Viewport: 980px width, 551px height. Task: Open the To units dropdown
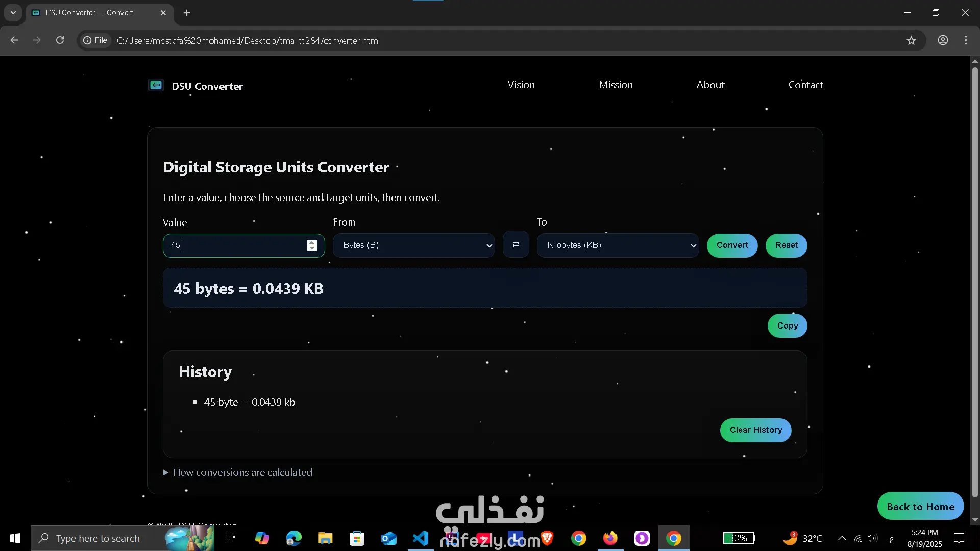pos(618,245)
